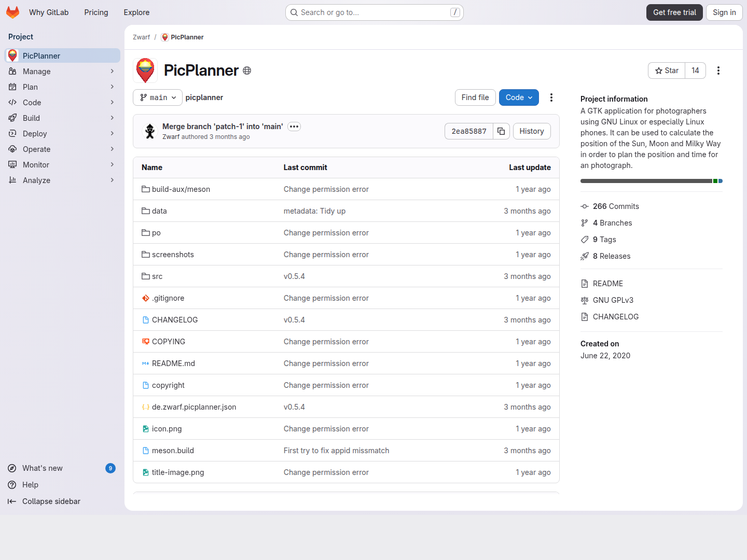The width and height of the screenshot is (747, 560).
Task: Open the copyright file
Action: 168,385
